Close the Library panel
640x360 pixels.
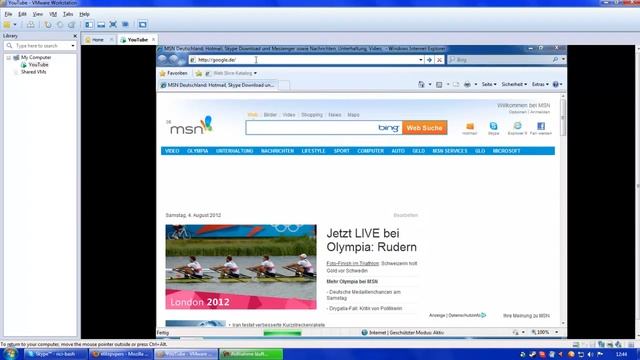pos(75,36)
